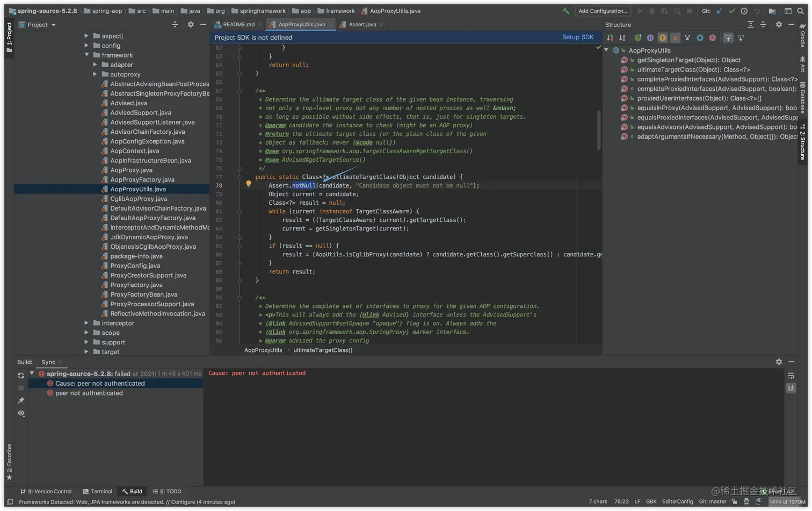Click the Build panel refresh sync icon

[x=21, y=376]
